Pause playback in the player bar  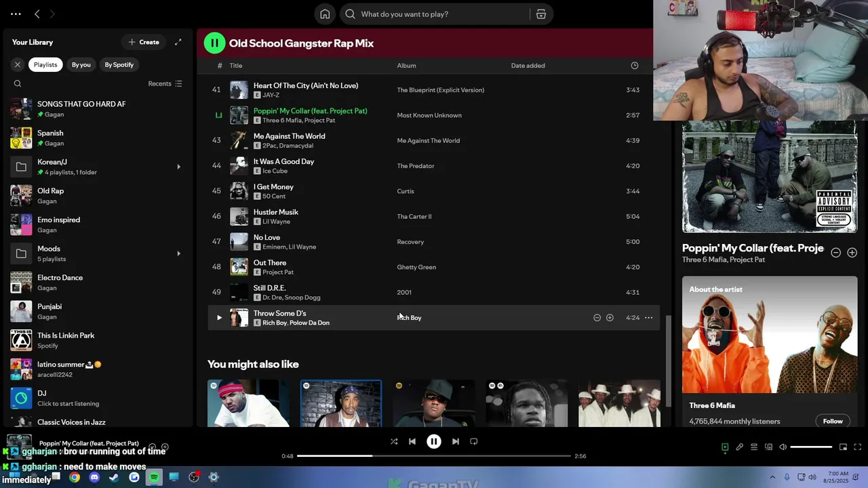[x=434, y=441]
